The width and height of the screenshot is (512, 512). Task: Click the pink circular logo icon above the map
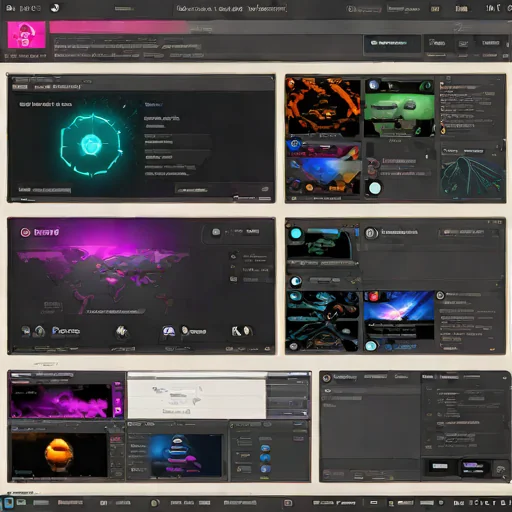click(x=25, y=232)
